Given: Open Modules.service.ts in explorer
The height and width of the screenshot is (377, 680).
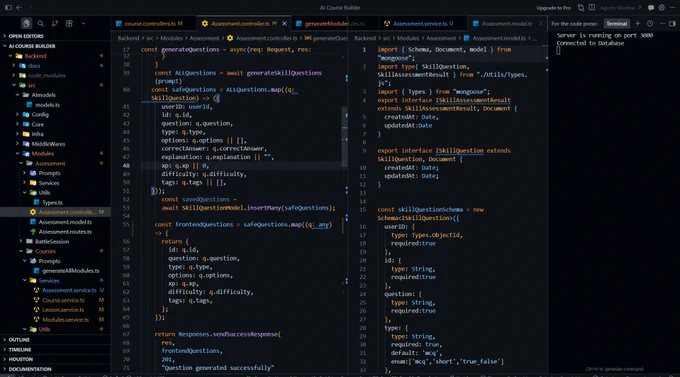Looking at the screenshot, I should (x=55, y=319).
